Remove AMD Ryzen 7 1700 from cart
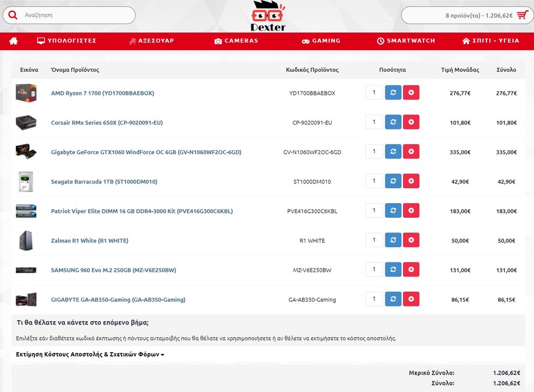This screenshot has width=534, height=392. click(411, 93)
